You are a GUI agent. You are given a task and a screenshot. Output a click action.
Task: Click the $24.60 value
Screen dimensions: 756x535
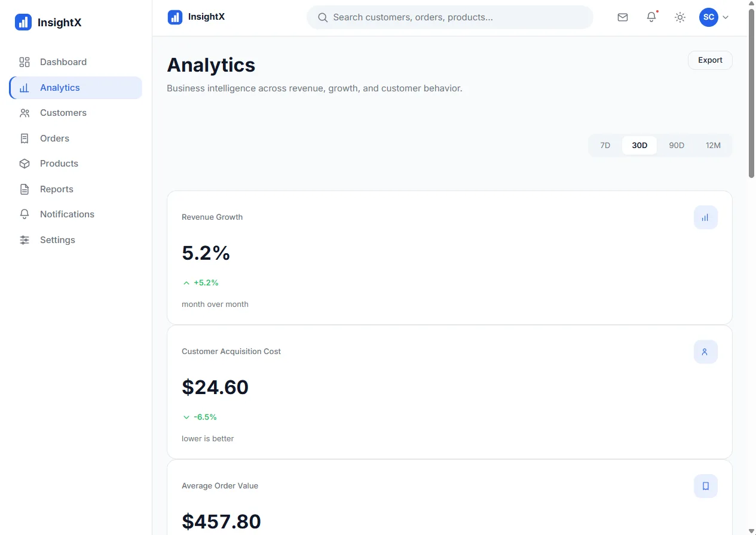215,388
